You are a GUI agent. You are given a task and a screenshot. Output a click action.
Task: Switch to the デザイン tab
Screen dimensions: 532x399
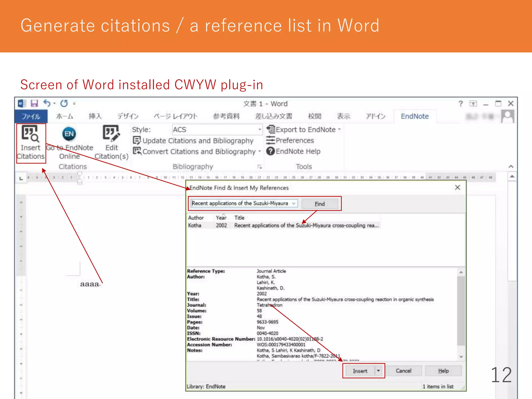128,116
